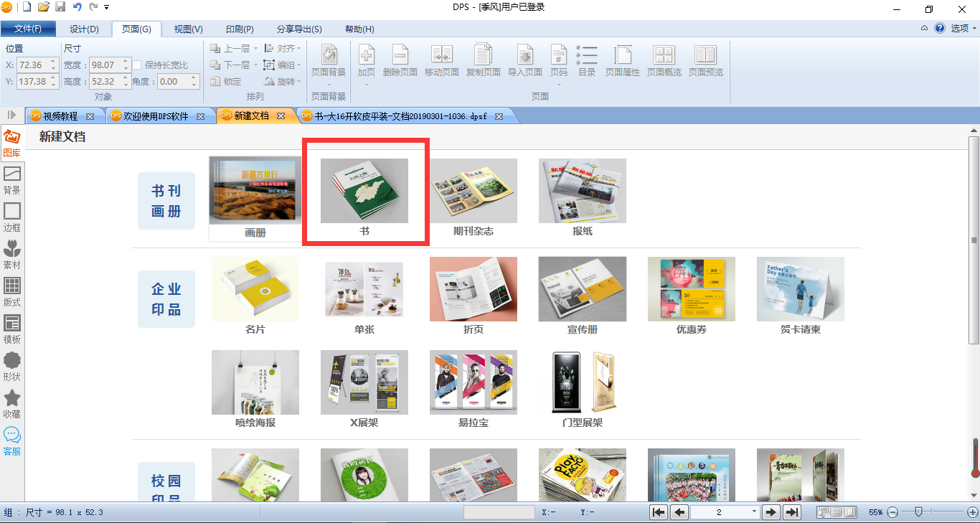Open the 素材 materials sidebar panel

[12, 255]
